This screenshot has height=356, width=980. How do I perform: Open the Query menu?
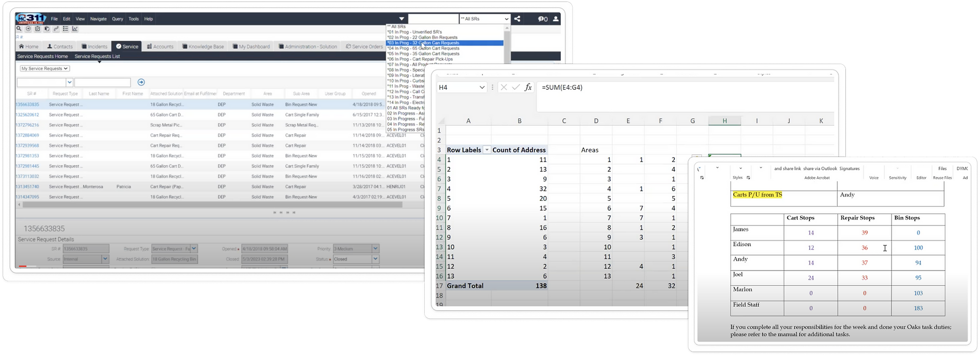point(117,19)
